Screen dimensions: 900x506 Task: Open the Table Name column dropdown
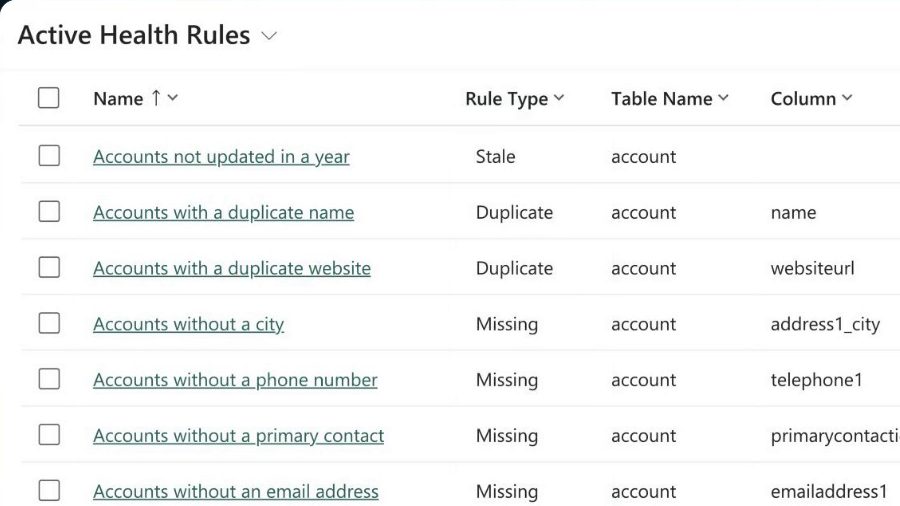tap(723, 98)
